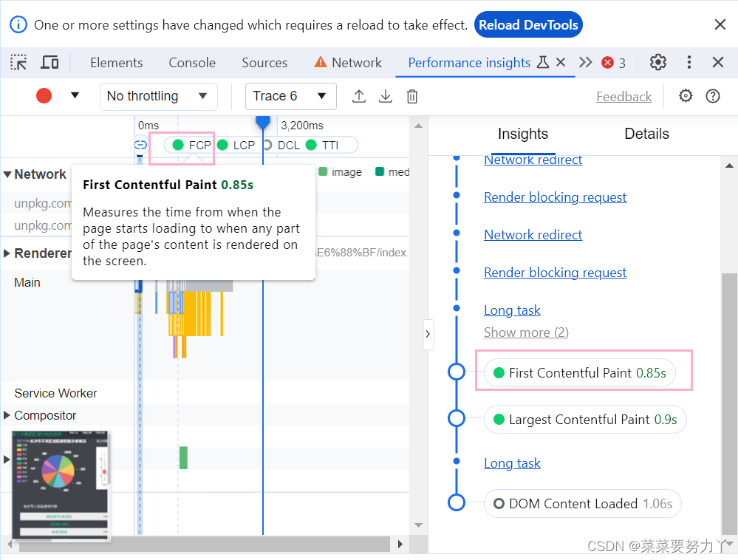738x560 pixels.
Task: Select the second unpkg.com network row
Action: click(x=42, y=225)
